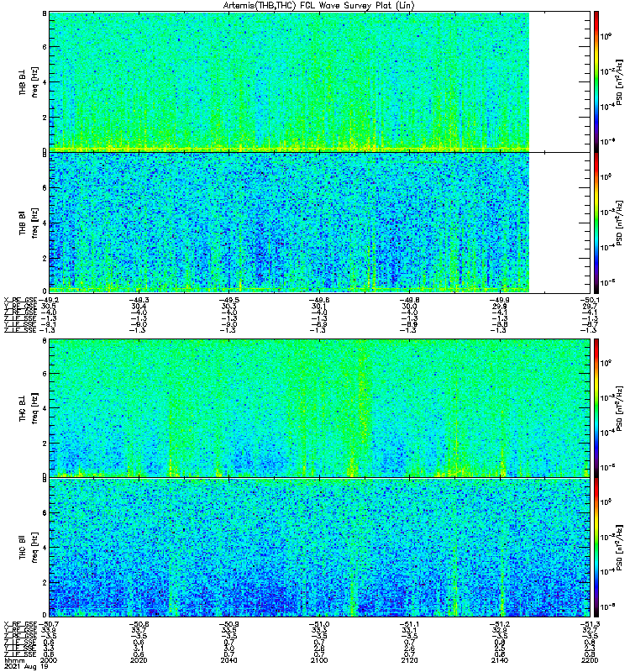Click the THC B-perpendicular spectrogram panel
630x672 pixels.
[320, 407]
